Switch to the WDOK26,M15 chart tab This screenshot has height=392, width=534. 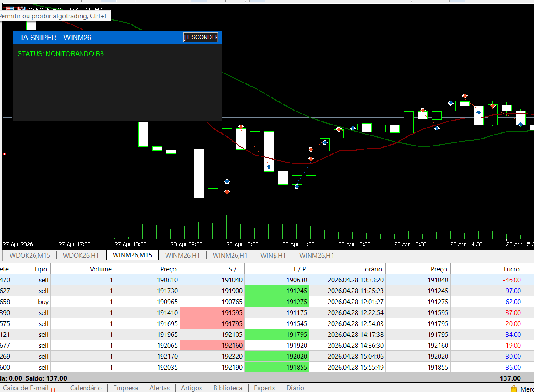click(x=30, y=255)
